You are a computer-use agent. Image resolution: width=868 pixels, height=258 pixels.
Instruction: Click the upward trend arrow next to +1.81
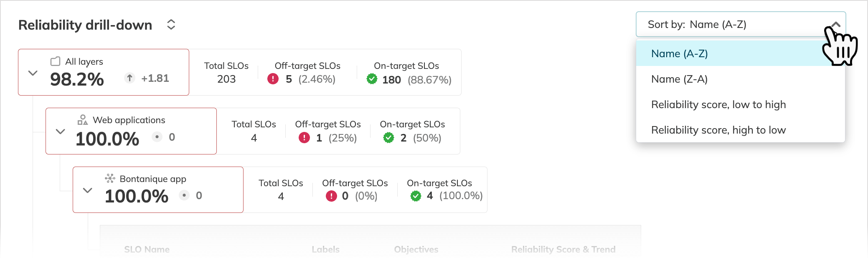[129, 78]
